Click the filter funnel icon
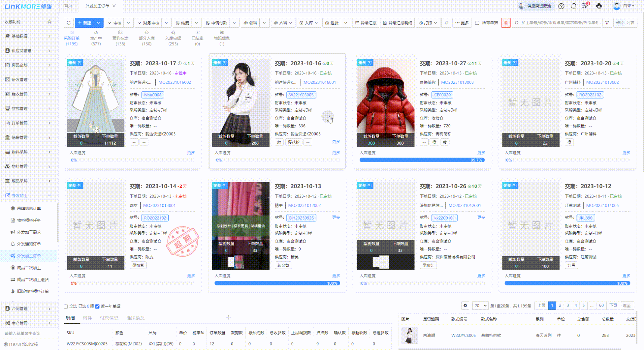Image resolution: width=644 pixels, height=350 pixels. [x=607, y=23]
